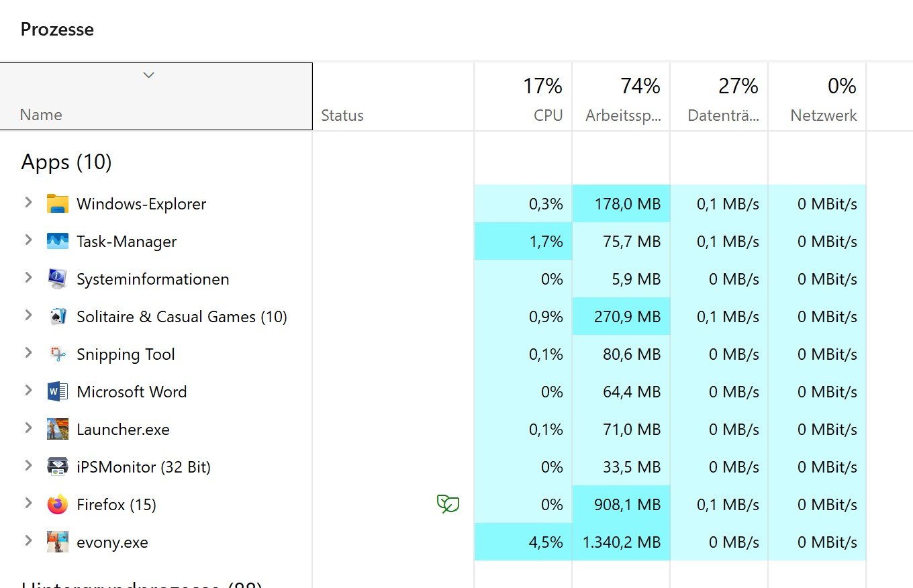Click the Microsoft Word icon

click(x=58, y=391)
